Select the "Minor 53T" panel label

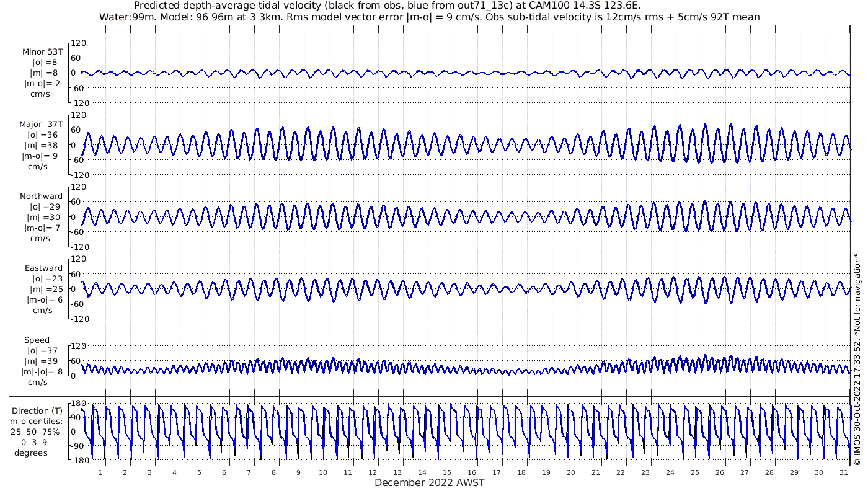[42, 52]
